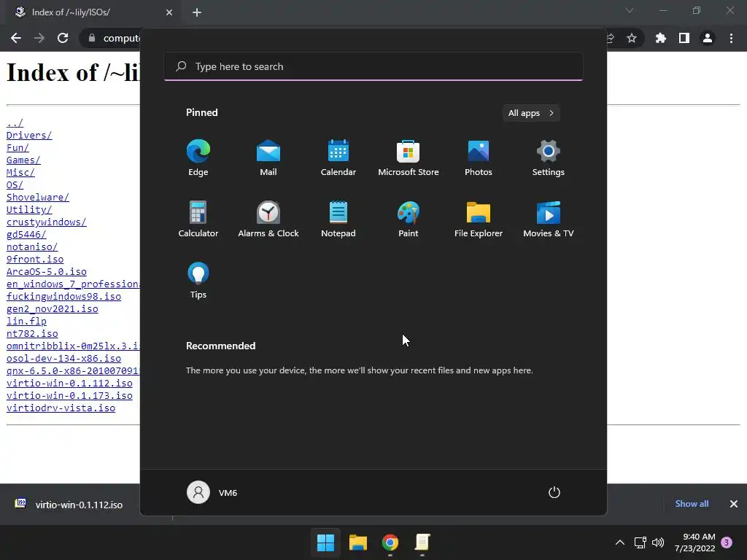
Task: Open the VM6 user account menu
Action: click(212, 492)
